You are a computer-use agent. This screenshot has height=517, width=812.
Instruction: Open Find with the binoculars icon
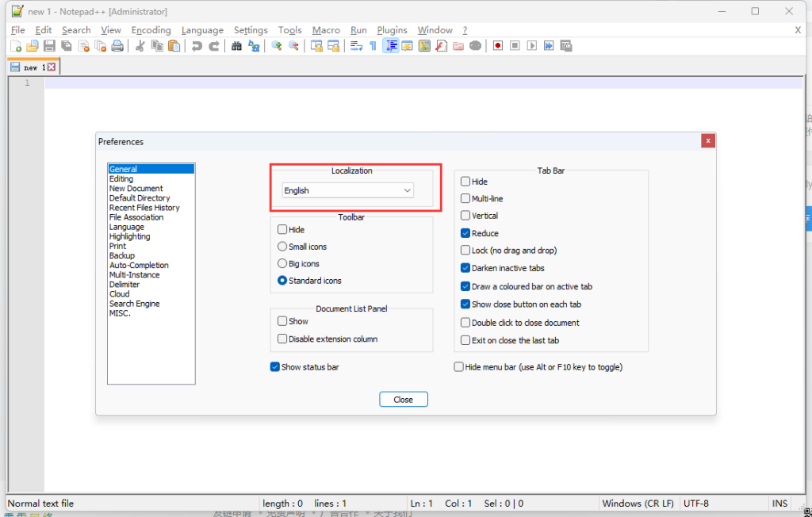tap(236, 46)
